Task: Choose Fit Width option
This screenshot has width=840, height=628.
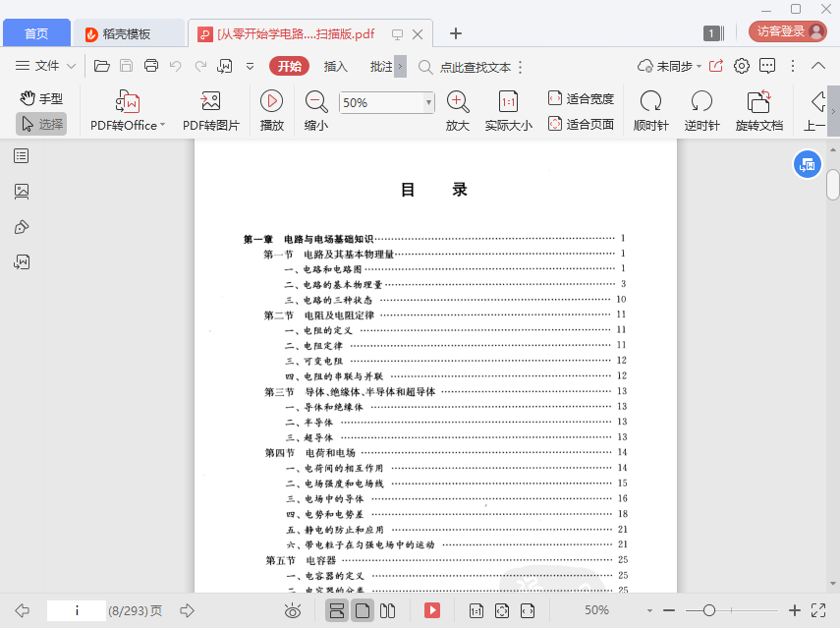Action: pos(581,98)
